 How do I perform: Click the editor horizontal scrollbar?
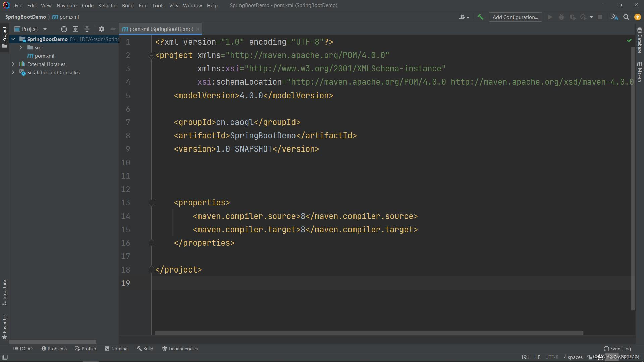[x=369, y=333]
